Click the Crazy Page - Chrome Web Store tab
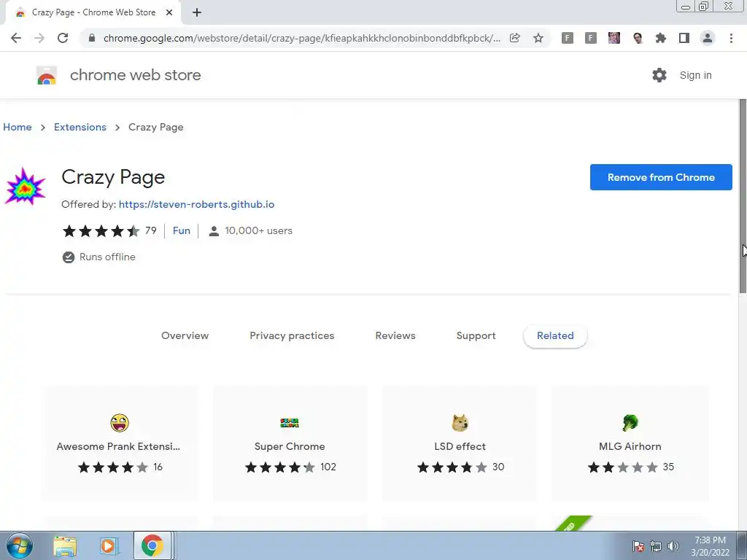Screen dimensions: 747x560 pos(93,12)
